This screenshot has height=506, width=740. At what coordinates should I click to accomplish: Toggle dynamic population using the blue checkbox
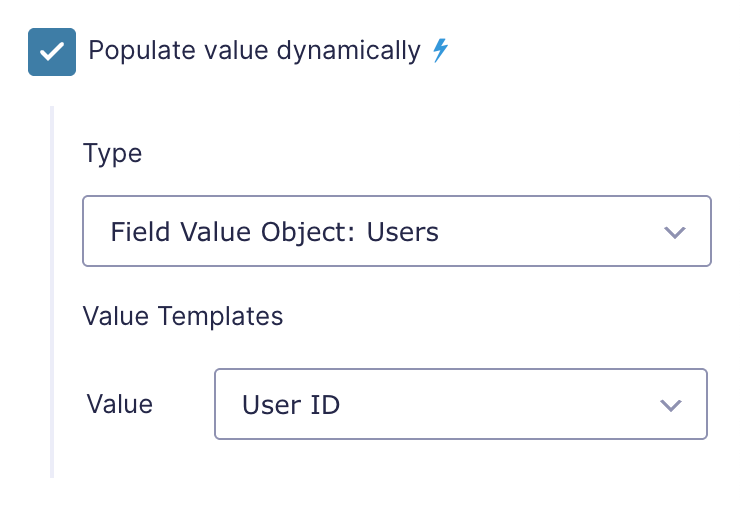pos(52,52)
